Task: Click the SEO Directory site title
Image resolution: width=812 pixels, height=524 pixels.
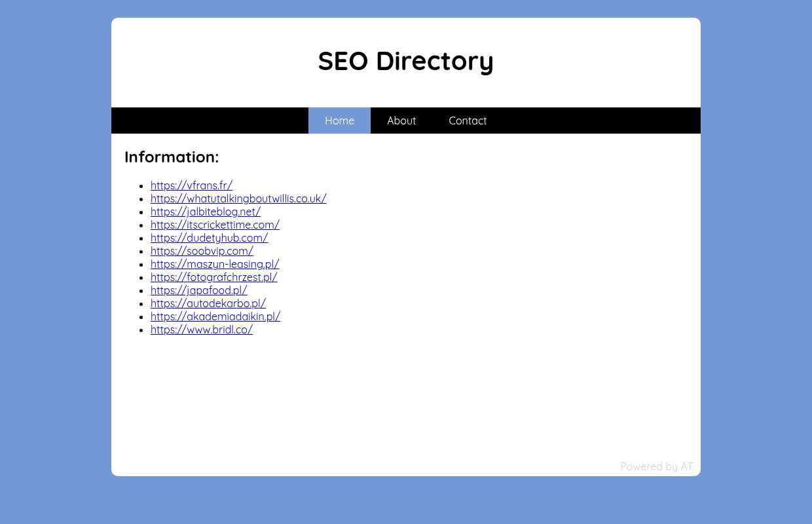Action: tap(405, 60)
